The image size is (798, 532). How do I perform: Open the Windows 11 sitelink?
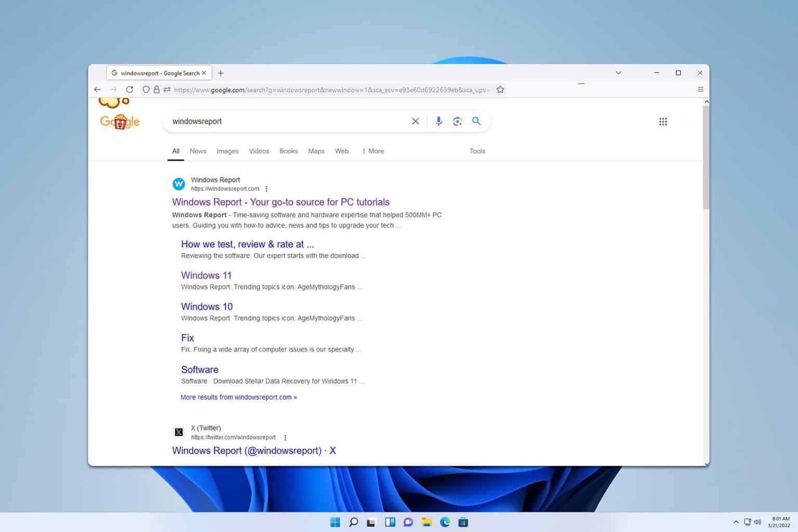(206, 275)
